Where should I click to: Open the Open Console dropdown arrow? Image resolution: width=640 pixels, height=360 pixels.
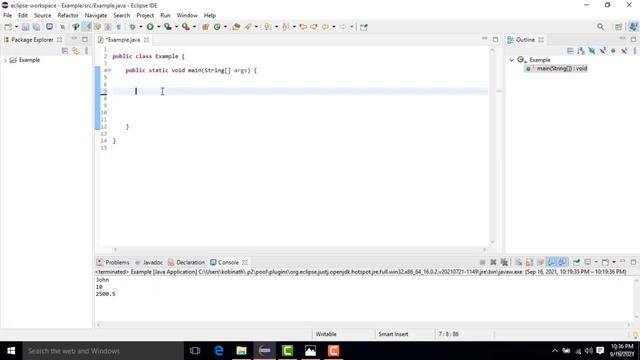[x=613, y=262]
